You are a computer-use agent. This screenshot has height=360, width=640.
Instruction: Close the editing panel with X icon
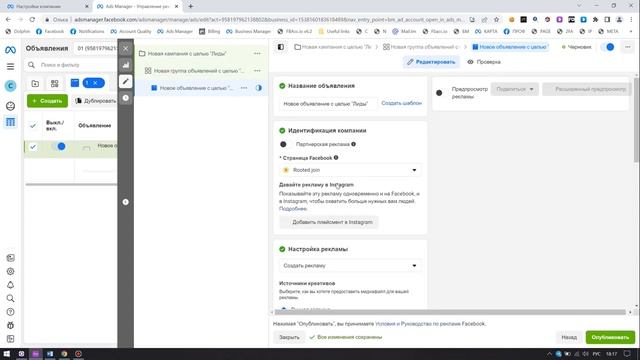pyautogui.click(x=126, y=49)
